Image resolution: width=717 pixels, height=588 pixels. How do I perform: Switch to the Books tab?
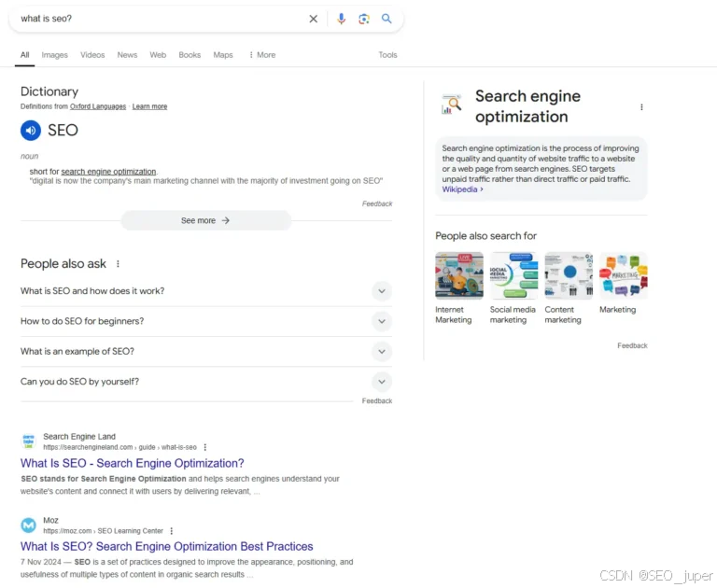[x=190, y=55]
